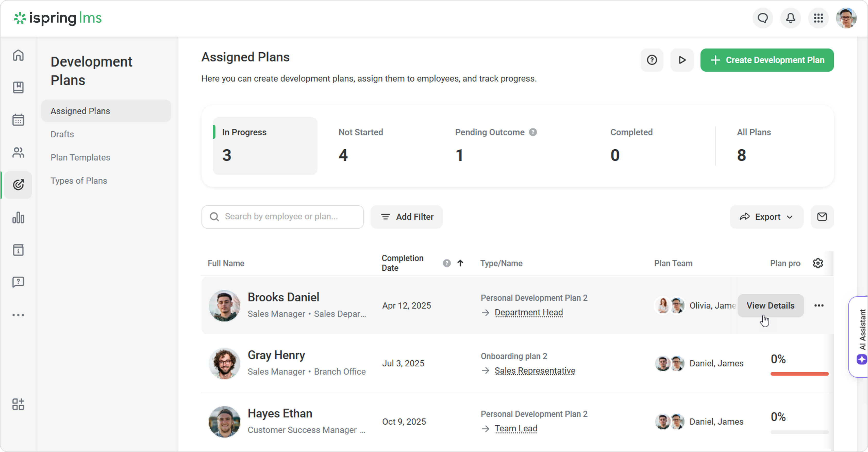Toggle Completion Date sort arrow

point(460,263)
